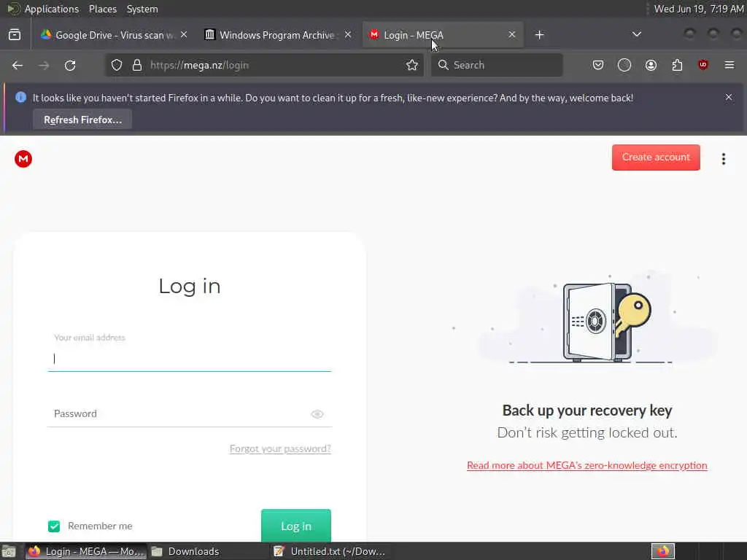Bookmark this page with the star icon
Image resolution: width=747 pixels, height=560 pixels.
point(412,65)
